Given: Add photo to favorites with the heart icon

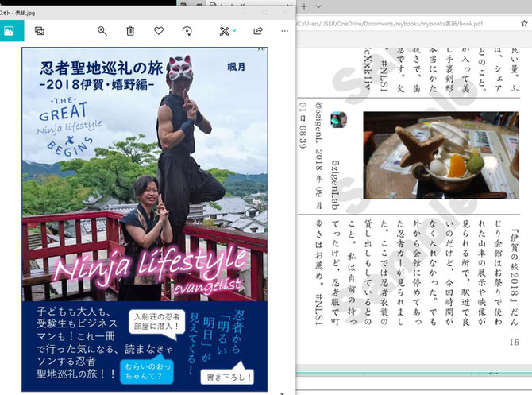Looking at the screenshot, I should point(159,31).
